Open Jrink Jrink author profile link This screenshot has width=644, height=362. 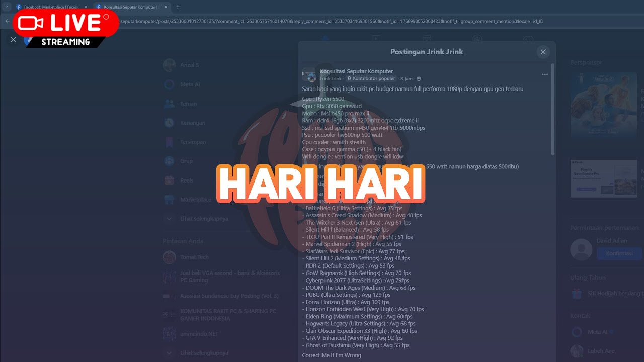click(x=331, y=79)
